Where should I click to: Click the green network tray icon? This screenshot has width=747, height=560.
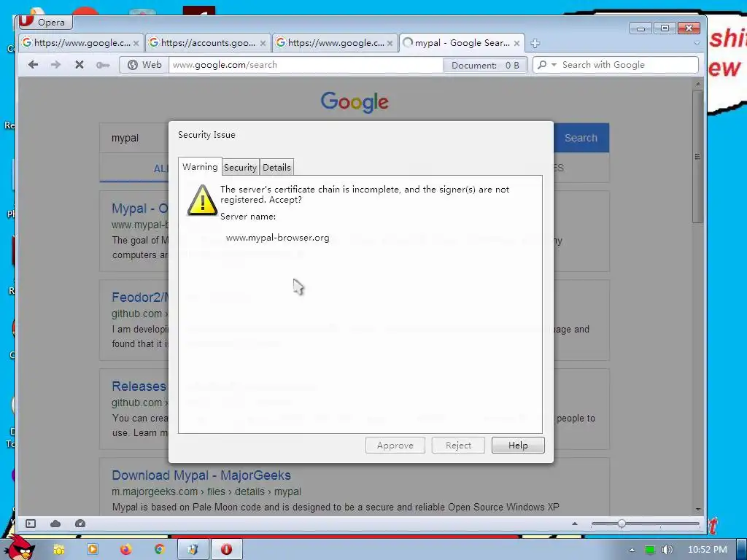click(650, 550)
